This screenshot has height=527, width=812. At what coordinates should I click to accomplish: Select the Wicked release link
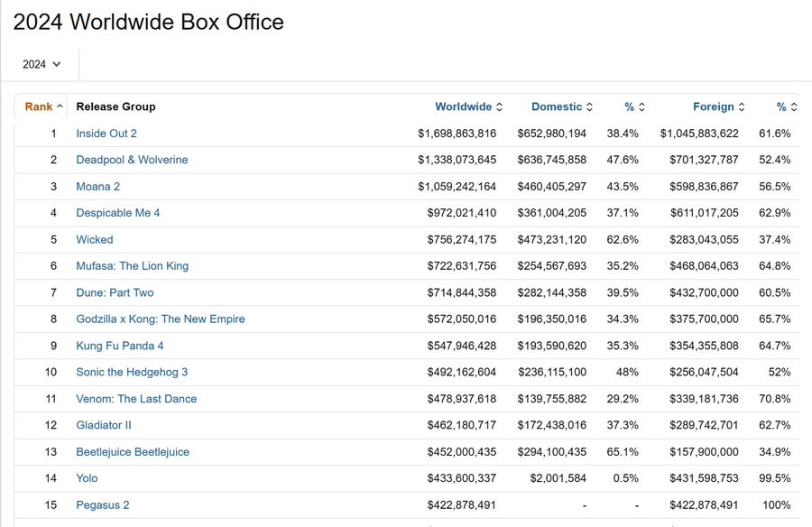pyautogui.click(x=95, y=240)
